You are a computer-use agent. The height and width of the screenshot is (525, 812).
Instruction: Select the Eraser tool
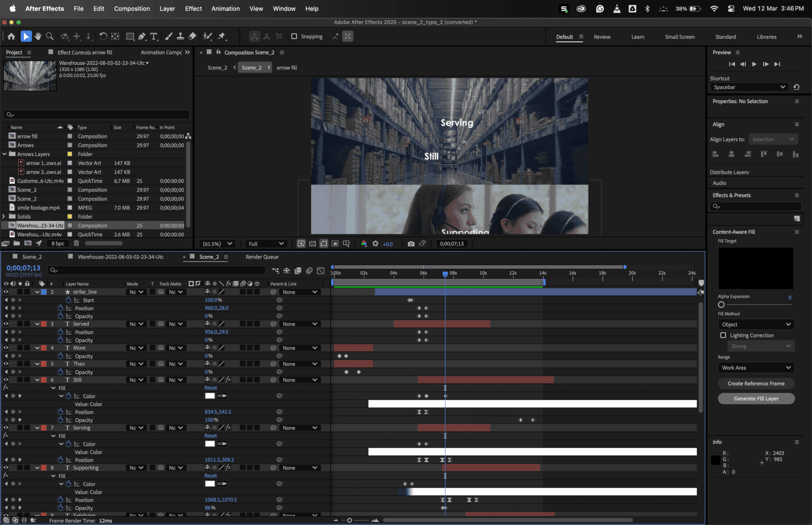pos(192,36)
